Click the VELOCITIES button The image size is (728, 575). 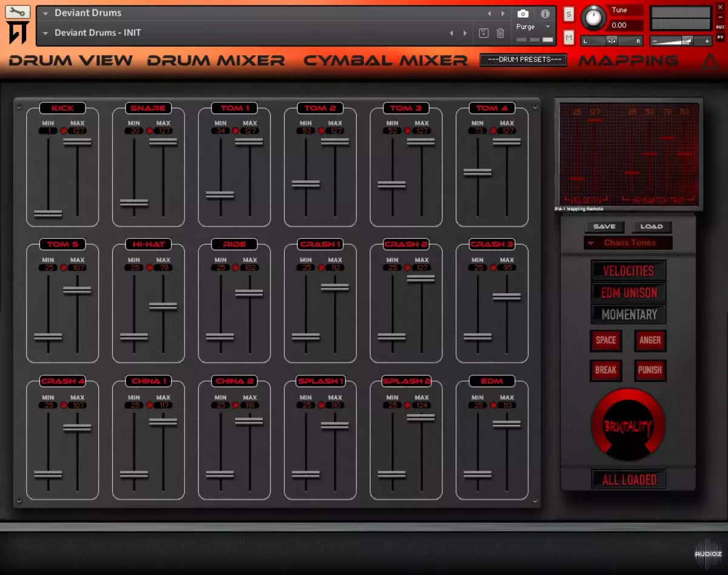click(629, 271)
